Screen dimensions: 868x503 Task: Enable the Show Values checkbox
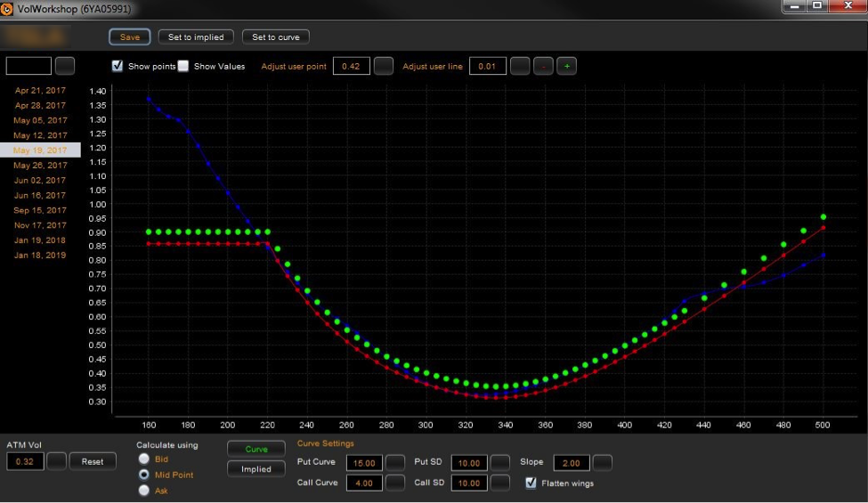183,66
